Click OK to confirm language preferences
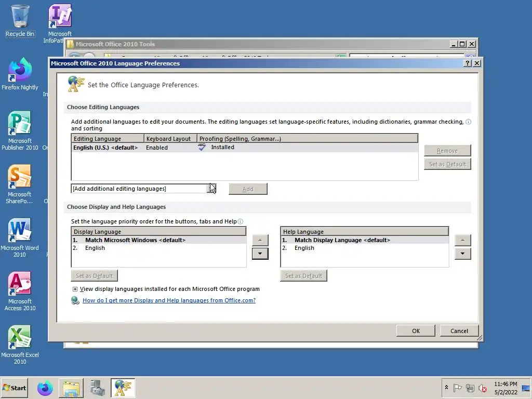The height and width of the screenshot is (399, 532). (x=416, y=331)
